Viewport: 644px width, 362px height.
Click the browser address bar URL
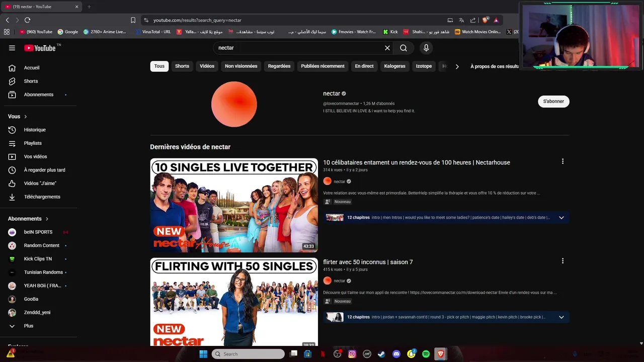pyautogui.click(x=197, y=20)
